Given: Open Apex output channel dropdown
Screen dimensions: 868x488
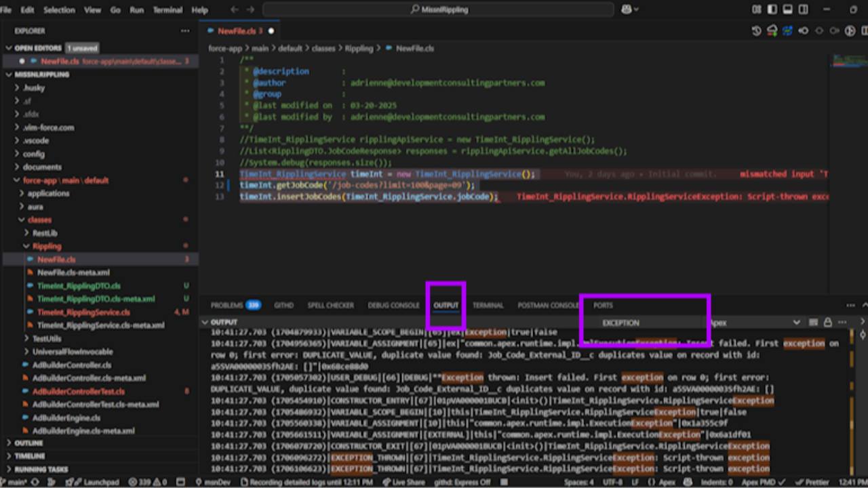Looking at the screenshot, I should [754, 323].
